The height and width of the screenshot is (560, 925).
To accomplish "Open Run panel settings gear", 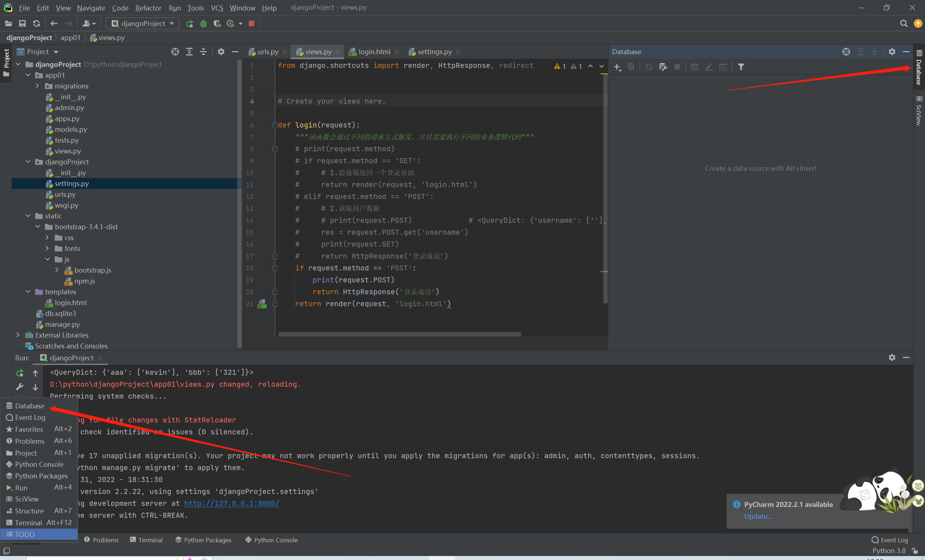I will 892,357.
